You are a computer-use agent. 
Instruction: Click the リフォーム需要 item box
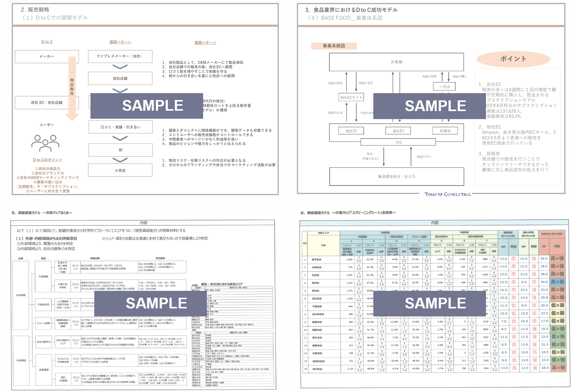click(43, 323)
